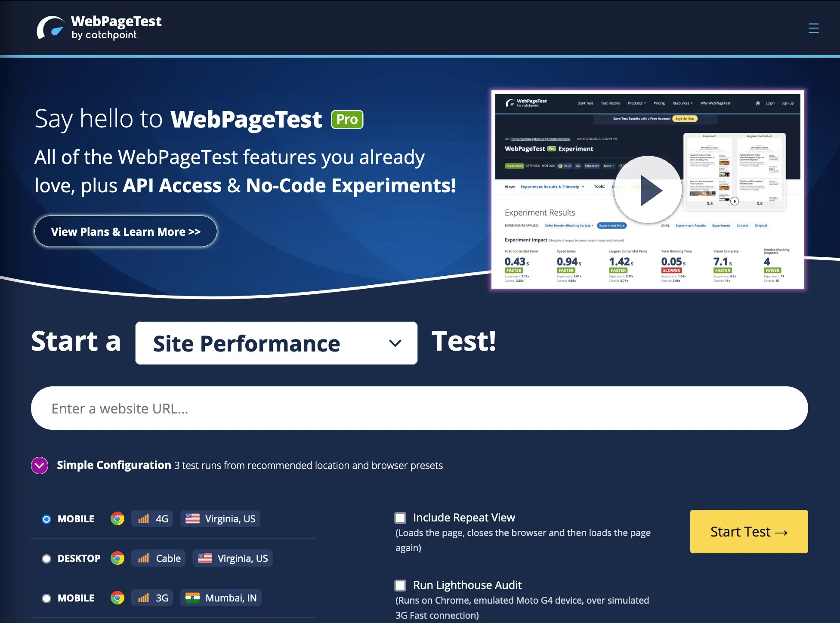Click the Cable connection signal icon
This screenshot has width=840, height=623.
[x=144, y=558]
